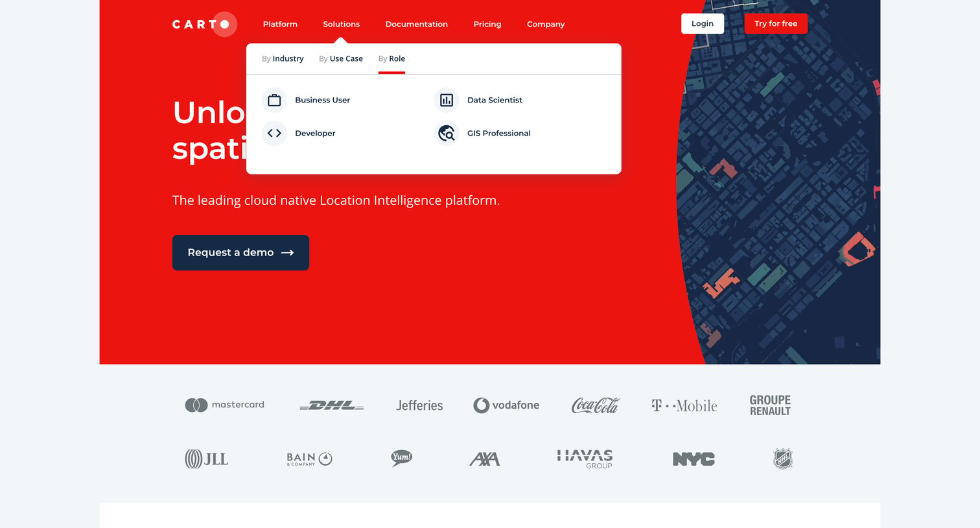Screen dimensions: 980x528
Task: Click the Coca-Cola logo
Action: pos(595,405)
